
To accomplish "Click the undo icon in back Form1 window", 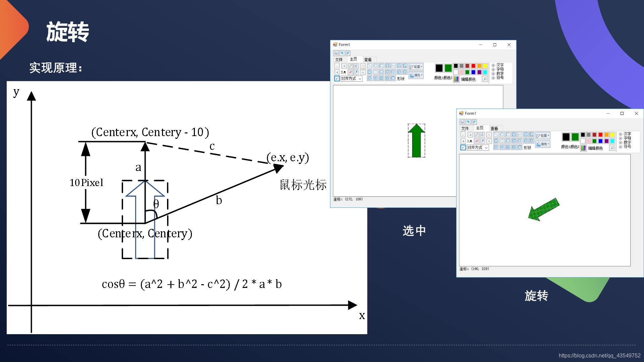I will pos(342,53).
